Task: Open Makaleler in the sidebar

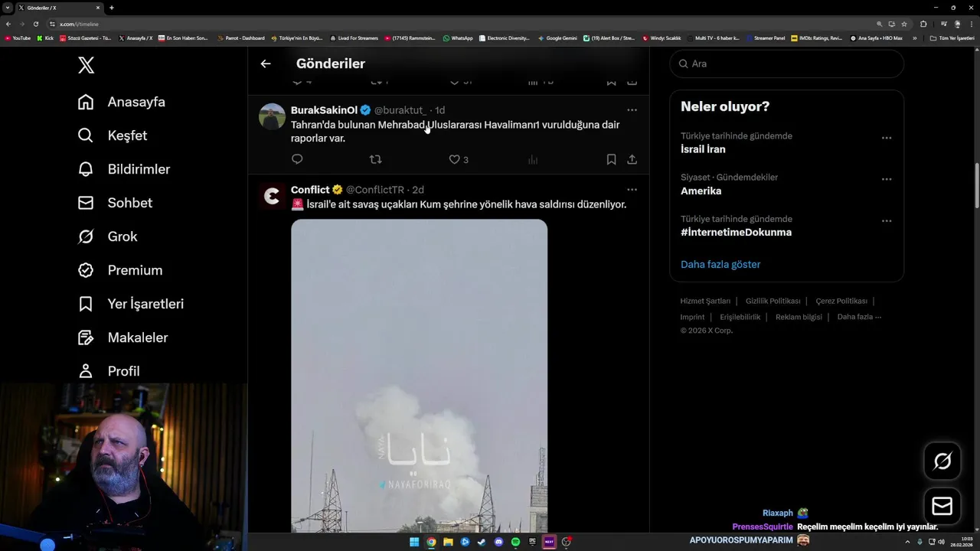Action: coord(122,337)
